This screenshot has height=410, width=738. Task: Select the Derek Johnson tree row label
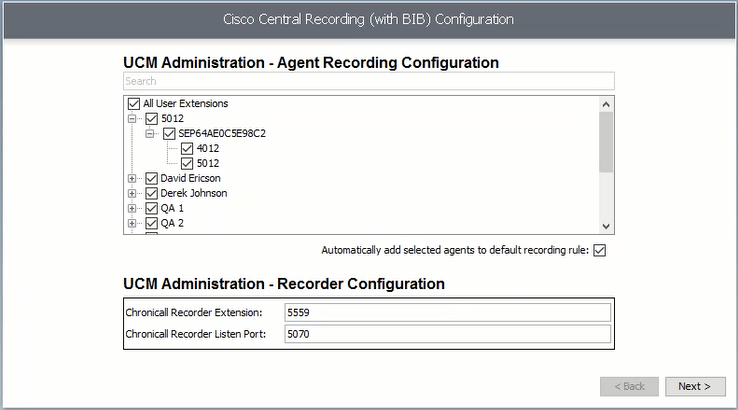pyautogui.click(x=193, y=193)
